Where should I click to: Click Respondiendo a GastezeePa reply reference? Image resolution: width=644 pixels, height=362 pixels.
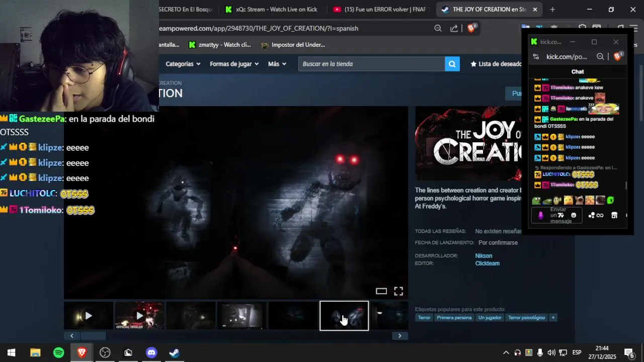click(576, 168)
